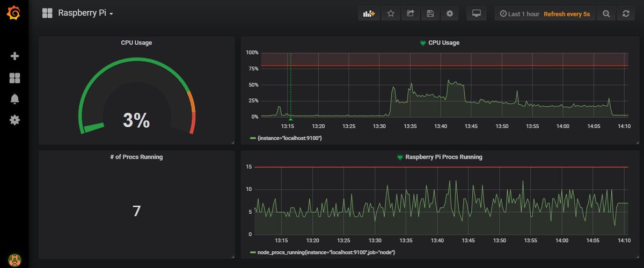This screenshot has width=644, height=268.
Task: Save the dashboard with the disk icon
Action: coord(430,14)
